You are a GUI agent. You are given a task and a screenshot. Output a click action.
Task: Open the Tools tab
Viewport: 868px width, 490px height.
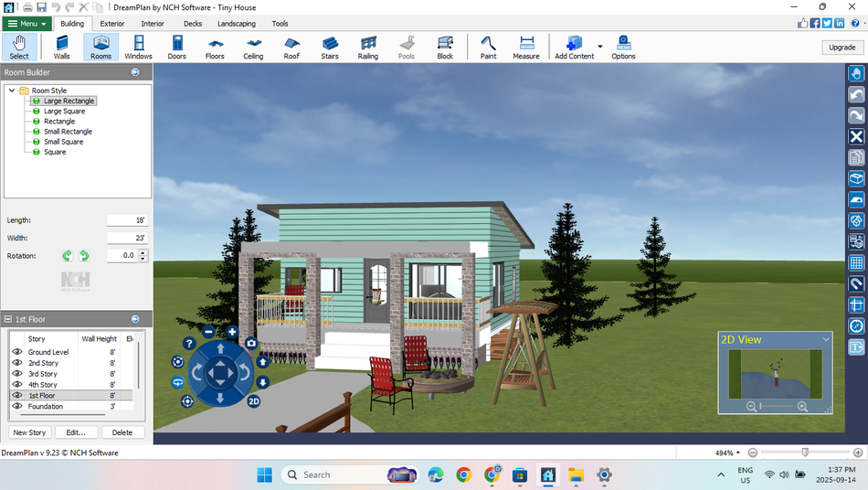pyautogui.click(x=280, y=24)
